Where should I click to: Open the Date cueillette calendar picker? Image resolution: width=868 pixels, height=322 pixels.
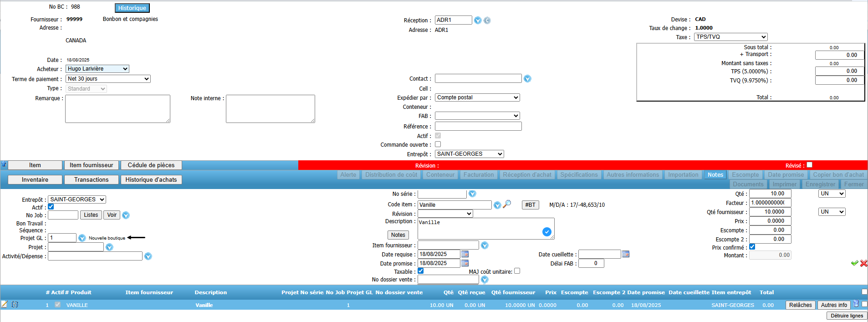pos(626,254)
